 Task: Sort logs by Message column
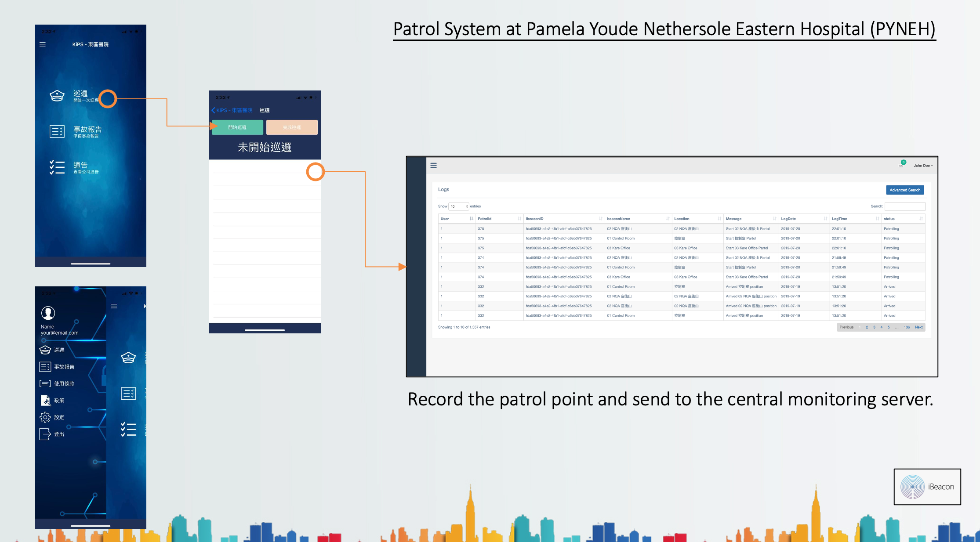click(x=751, y=219)
